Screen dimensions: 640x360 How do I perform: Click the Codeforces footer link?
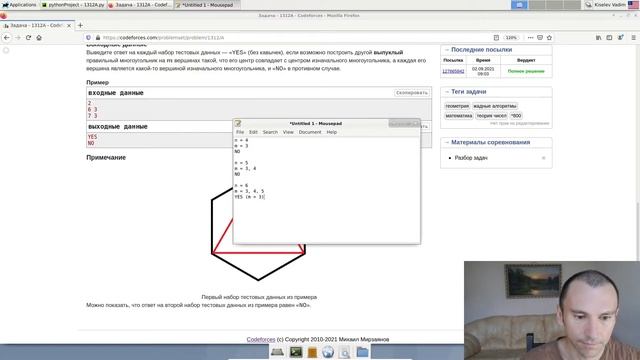[261, 339]
